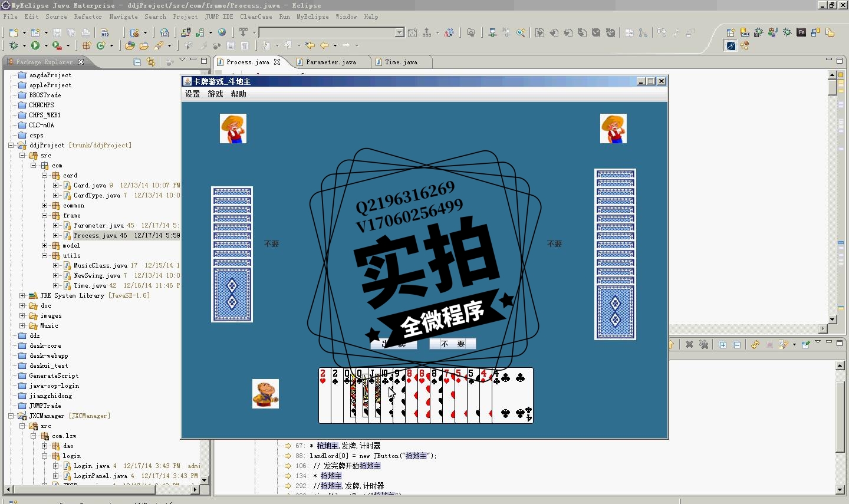
Task: Select NewSwing.java in the tree
Action: point(97,275)
